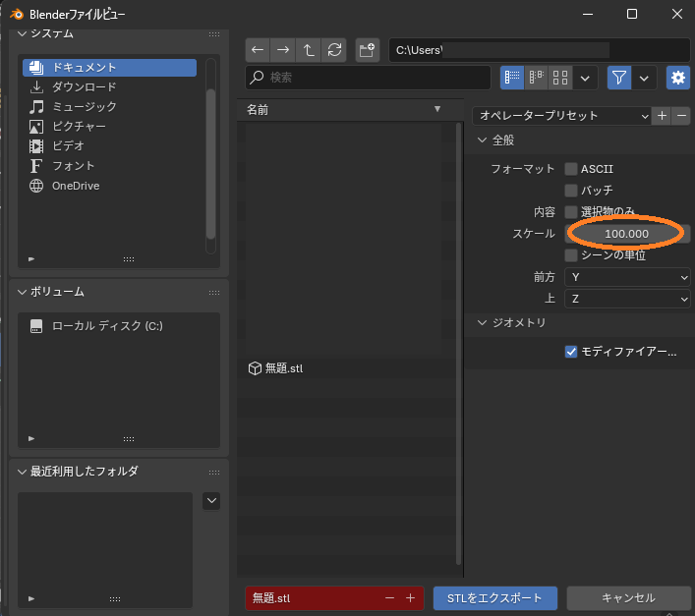The image size is (695, 616).
Task: Refresh the file list
Action: point(334,50)
